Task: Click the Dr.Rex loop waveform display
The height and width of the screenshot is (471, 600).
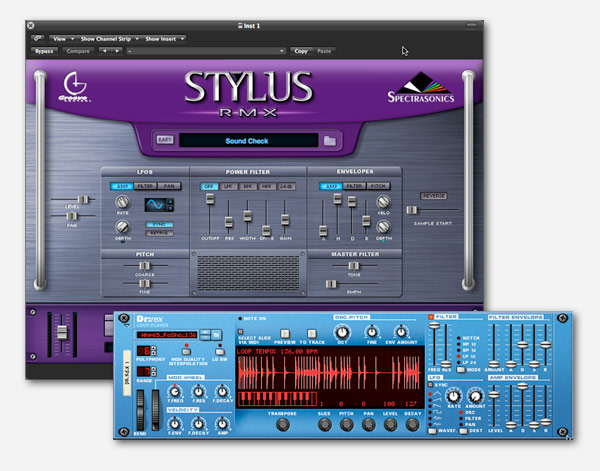Action: [x=330, y=374]
